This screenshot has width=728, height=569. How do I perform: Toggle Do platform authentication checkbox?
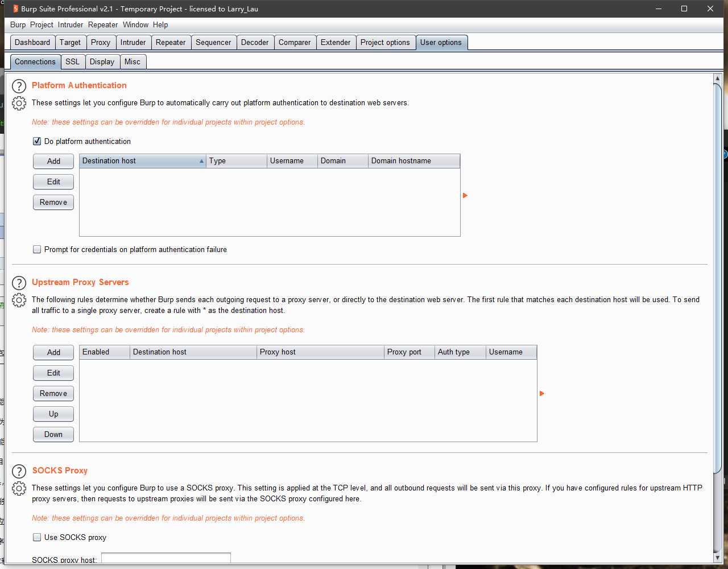(x=37, y=141)
